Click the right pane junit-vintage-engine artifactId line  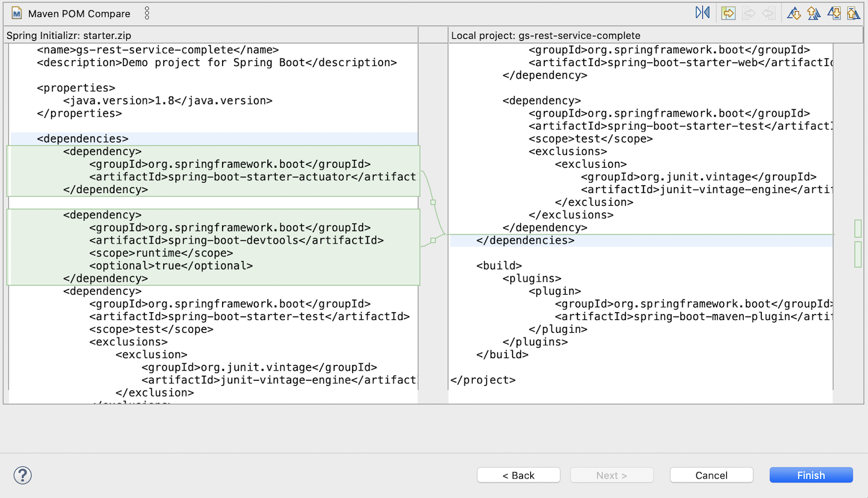pos(706,190)
